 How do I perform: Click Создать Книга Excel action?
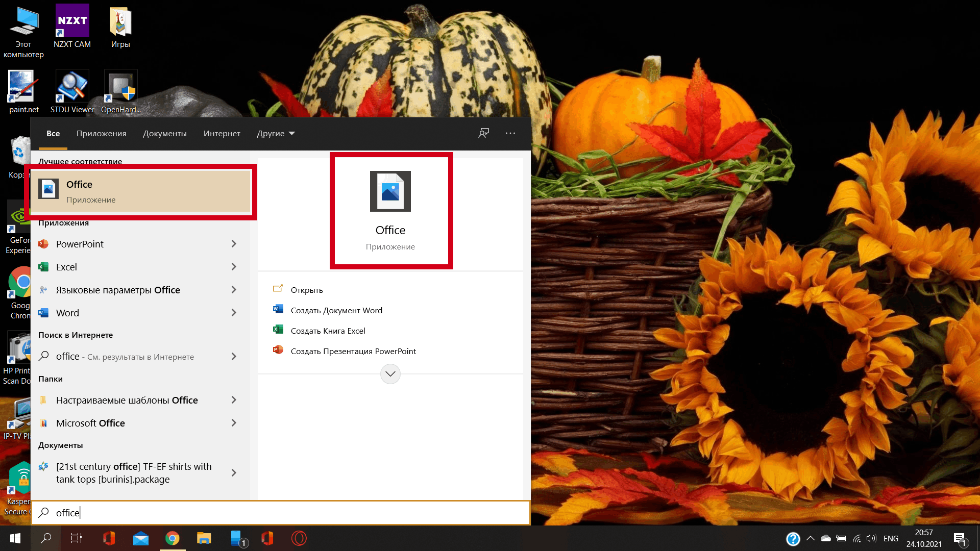click(328, 331)
